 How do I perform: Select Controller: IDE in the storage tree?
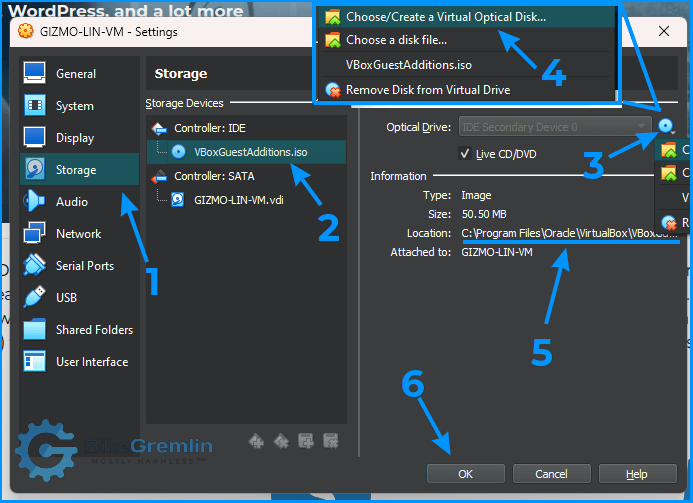pos(247,128)
